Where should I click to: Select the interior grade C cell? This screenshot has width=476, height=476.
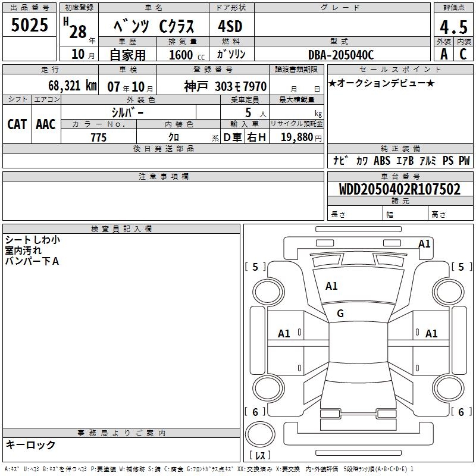(x=464, y=54)
